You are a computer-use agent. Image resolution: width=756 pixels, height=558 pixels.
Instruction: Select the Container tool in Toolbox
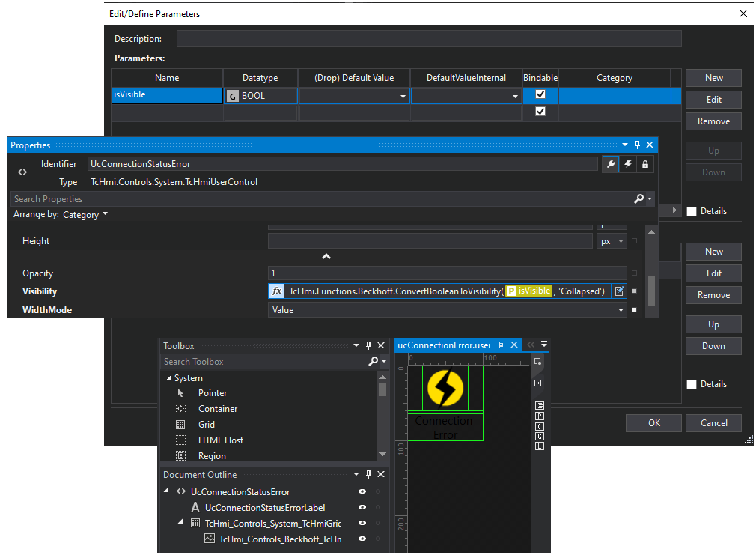pos(217,409)
